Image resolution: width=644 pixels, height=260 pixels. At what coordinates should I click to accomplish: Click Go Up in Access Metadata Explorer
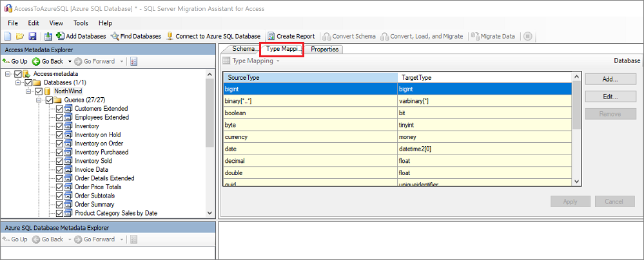[x=15, y=61]
